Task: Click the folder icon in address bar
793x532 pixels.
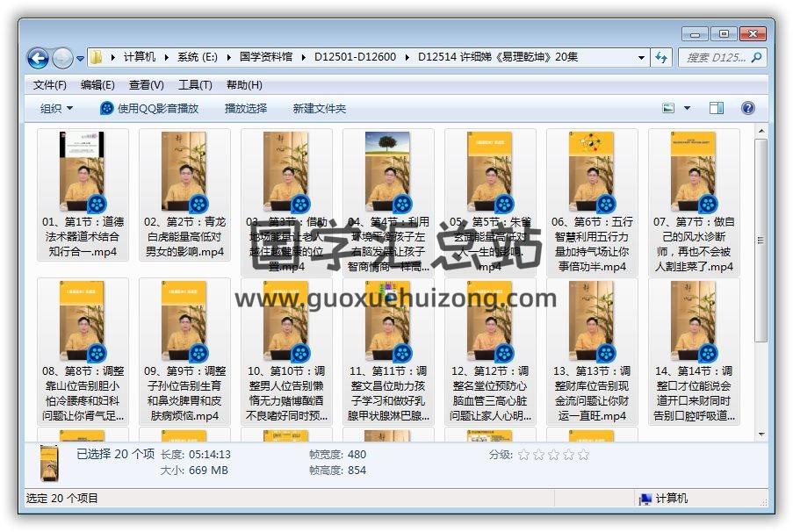Action: coord(96,57)
